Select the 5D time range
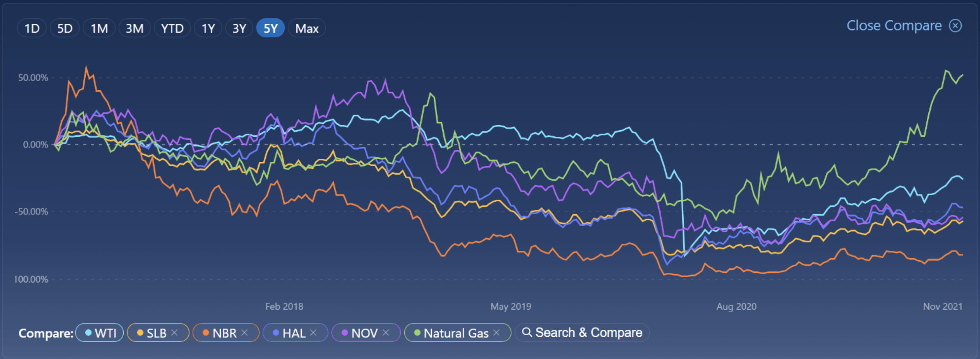Image resolution: width=980 pixels, height=359 pixels. (x=65, y=28)
